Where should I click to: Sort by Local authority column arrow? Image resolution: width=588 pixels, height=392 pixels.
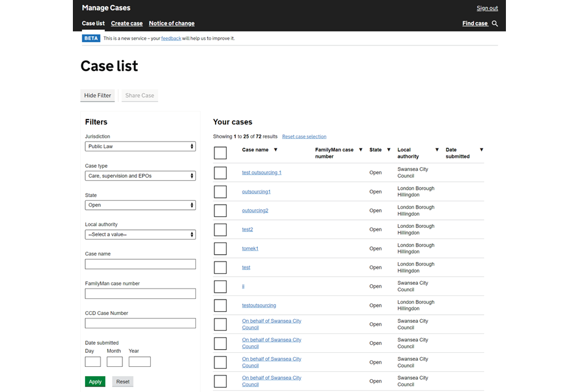[x=437, y=150]
